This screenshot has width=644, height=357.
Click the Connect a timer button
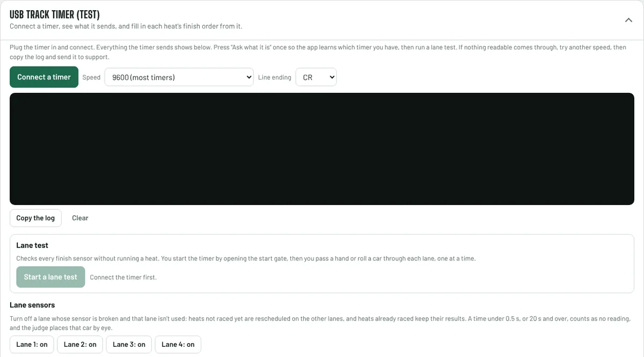[44, 77]
